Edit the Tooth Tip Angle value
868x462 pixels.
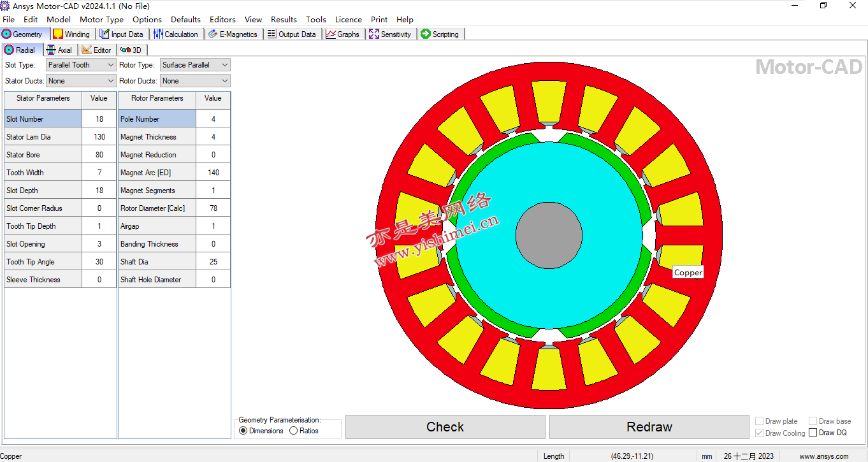coord(99,262)
